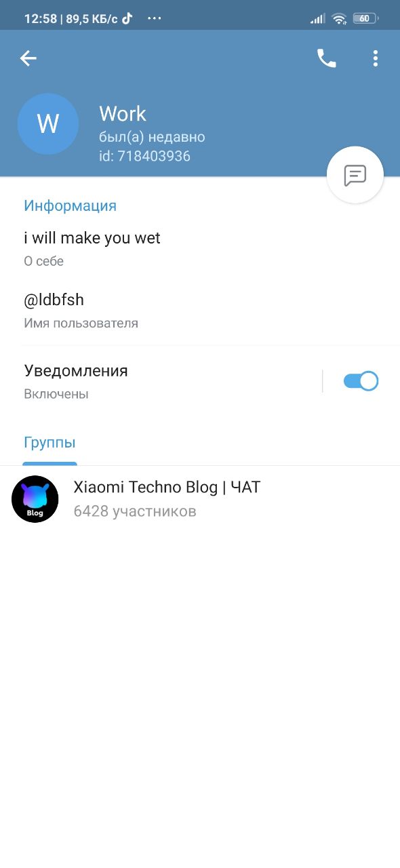
Task: Toggle the notifications switch off
Action: pyautogui.click(x=361, y=381)
